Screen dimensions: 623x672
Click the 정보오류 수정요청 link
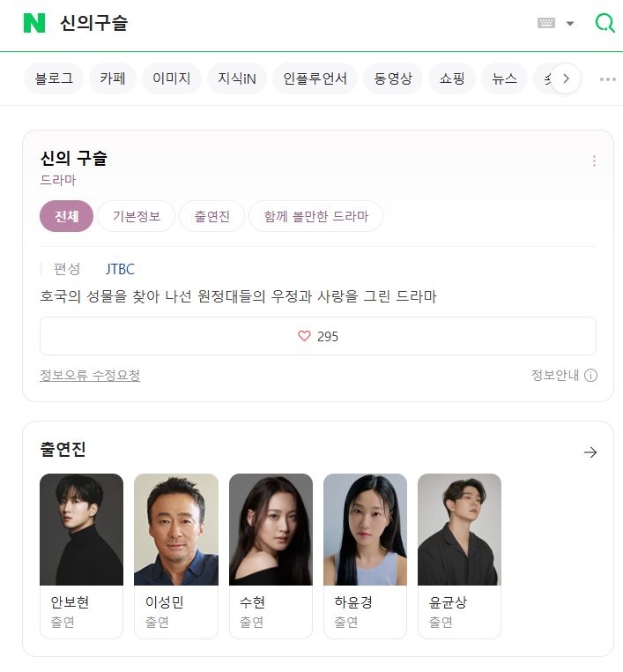90,376
